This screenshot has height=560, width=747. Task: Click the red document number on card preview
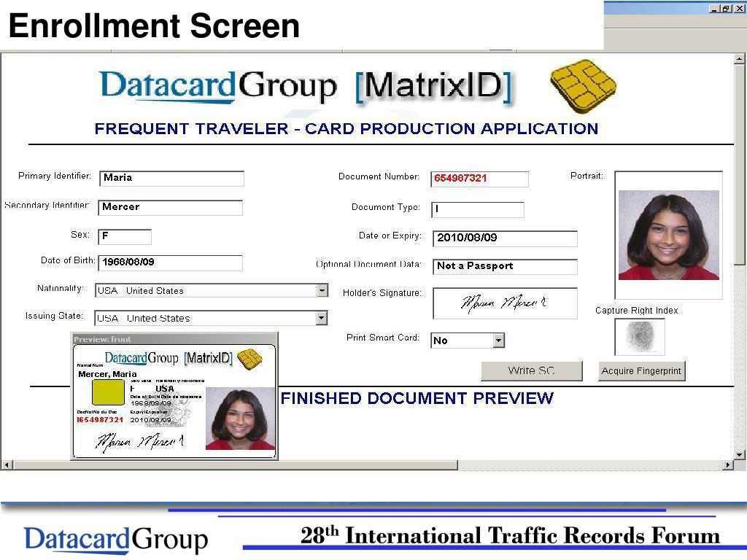(100, 419)
